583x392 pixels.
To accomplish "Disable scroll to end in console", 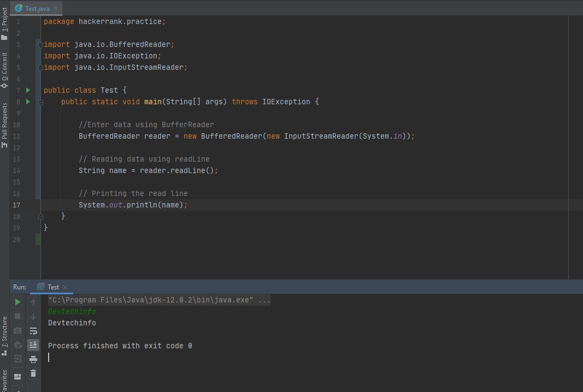I will [33, 345].
